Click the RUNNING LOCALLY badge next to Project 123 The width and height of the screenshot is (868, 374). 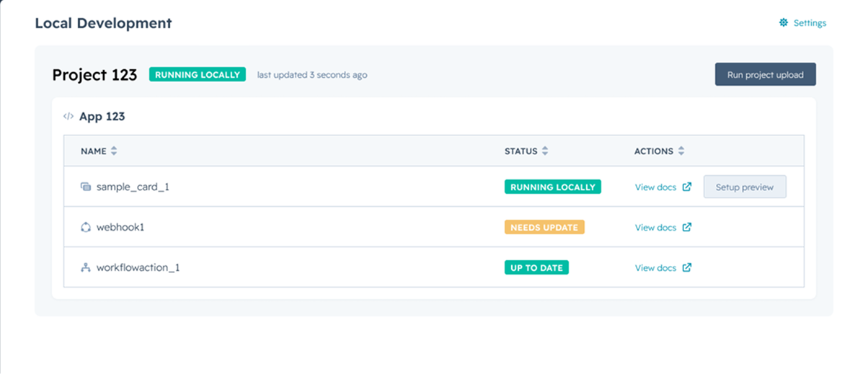pyautogui.click(x=198, y=74)
